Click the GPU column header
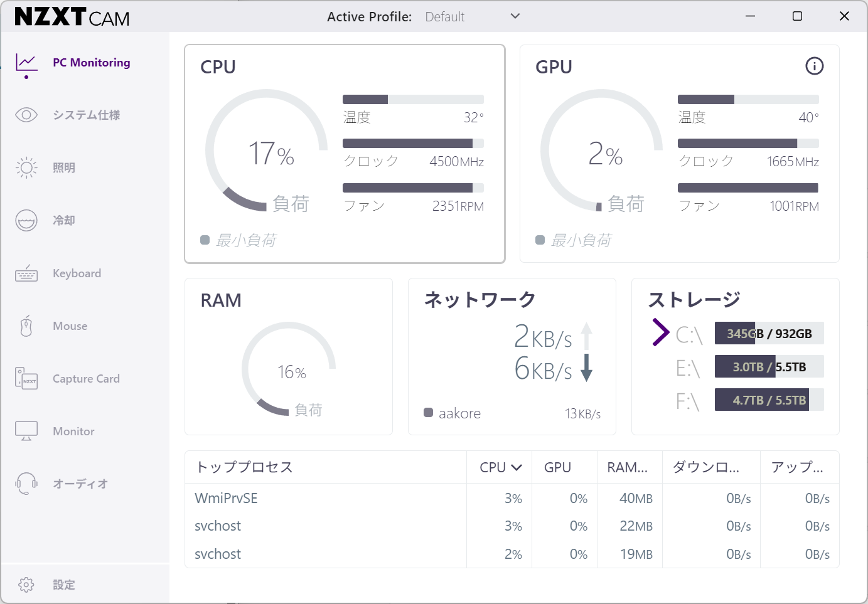The image size is (868, 604). pyautogui.click(x=557, y=467)
